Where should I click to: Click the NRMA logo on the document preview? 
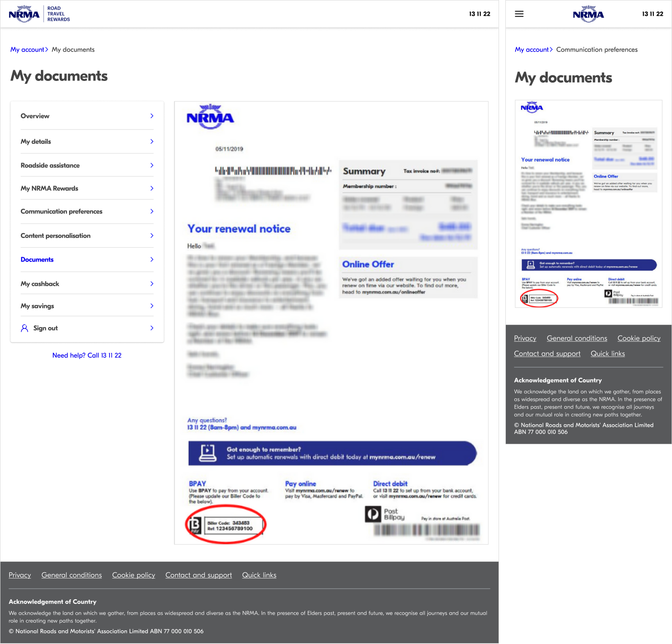[x=211, y=117]
